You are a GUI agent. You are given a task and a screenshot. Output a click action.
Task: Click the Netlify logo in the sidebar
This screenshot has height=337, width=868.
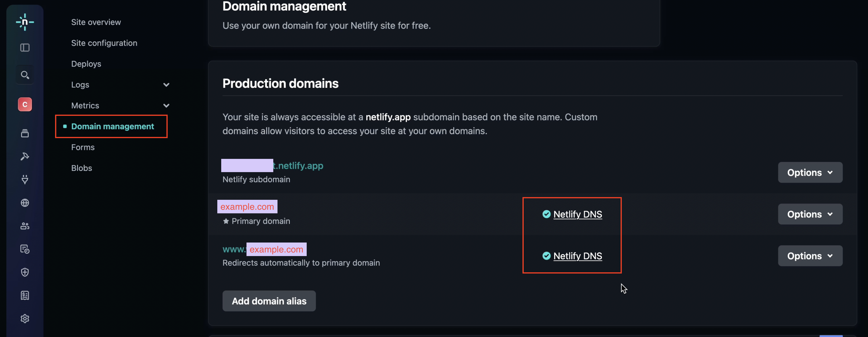click(25, 22)
